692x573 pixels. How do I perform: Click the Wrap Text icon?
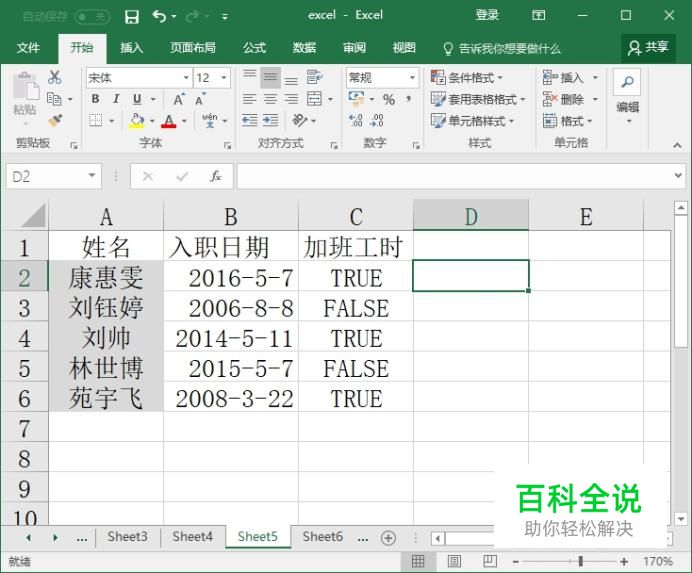click(x=314, y=77)
